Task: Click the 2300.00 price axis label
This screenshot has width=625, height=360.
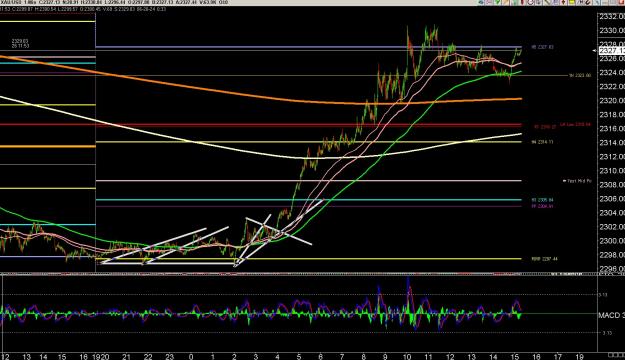Action: coord(611,241)
